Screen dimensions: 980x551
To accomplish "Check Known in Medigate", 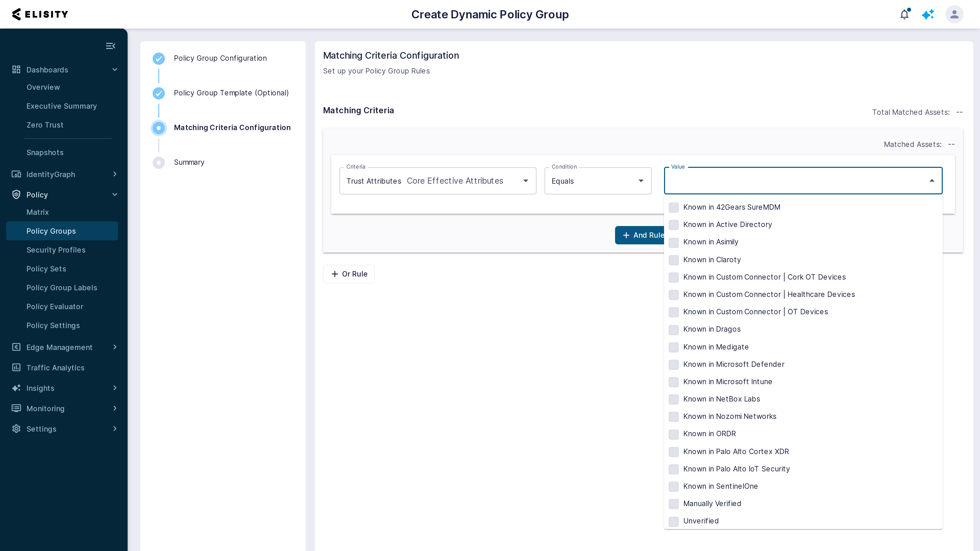I will 674,347.
